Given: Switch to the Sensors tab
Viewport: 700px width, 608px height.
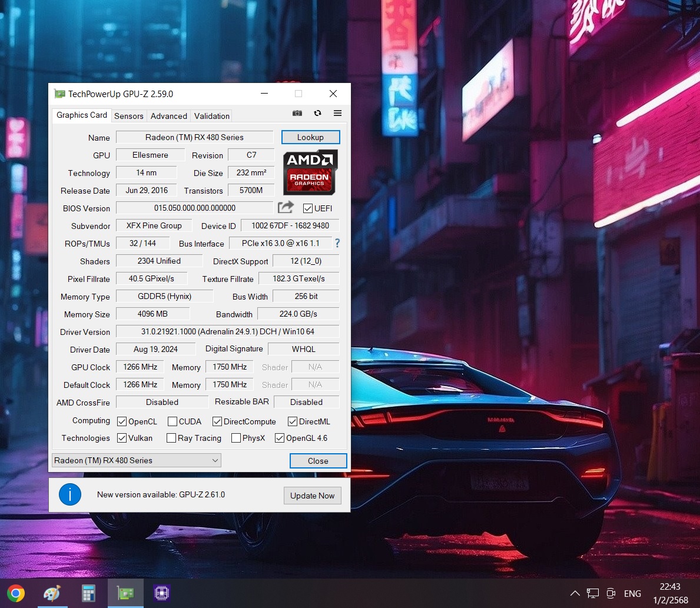Looking at the screenshot, I should coord(129,116).
